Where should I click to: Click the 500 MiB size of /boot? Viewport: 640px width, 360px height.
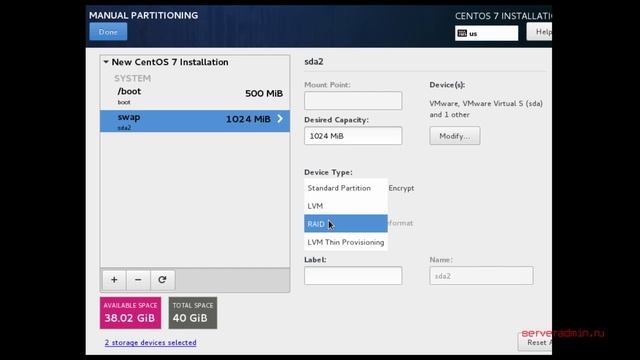point(264,93)
